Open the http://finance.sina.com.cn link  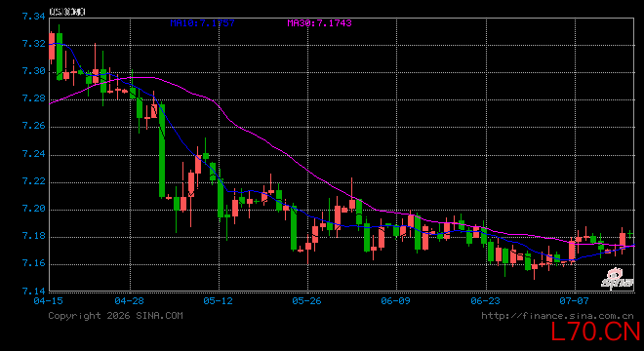(558, 316)
